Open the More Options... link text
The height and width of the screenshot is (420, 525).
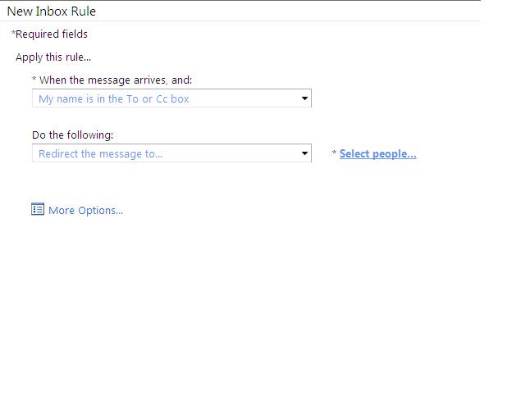point(85,211)
